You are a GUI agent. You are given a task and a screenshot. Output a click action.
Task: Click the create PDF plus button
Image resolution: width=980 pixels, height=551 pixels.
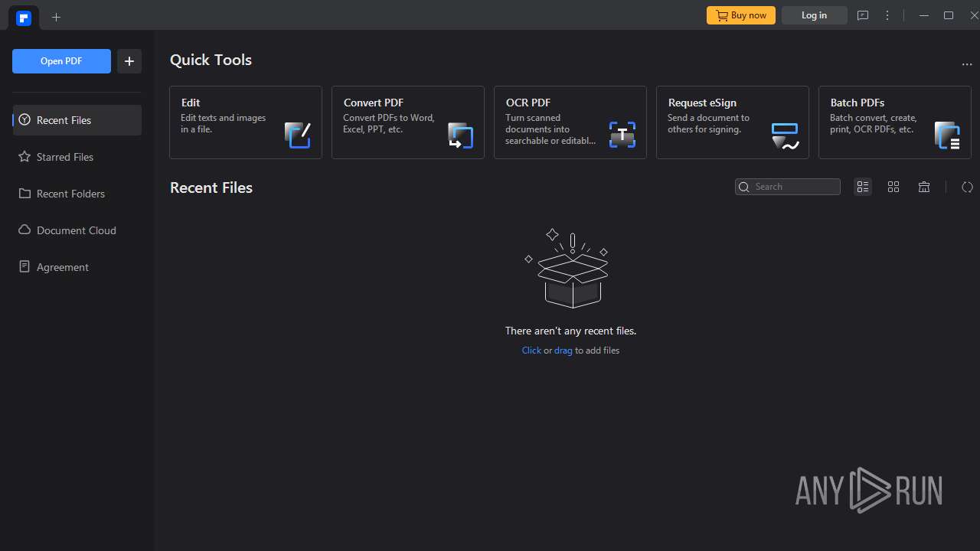[x=129, y=61]
